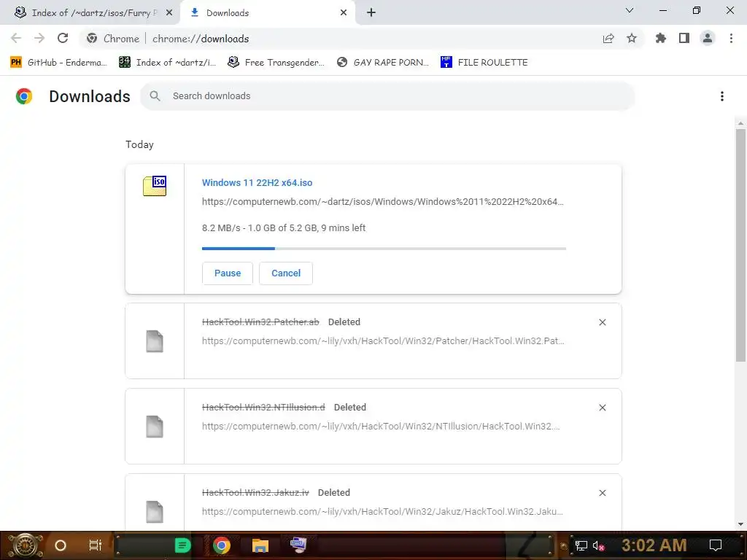Switch to the Index of /~dartz/isos tab
The height and width of the screenshot is (560, 747).
coord(90,13)
